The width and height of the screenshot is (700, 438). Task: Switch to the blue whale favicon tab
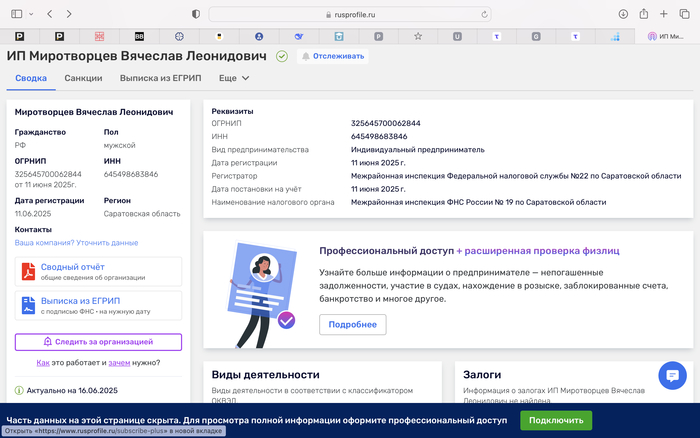299,37
